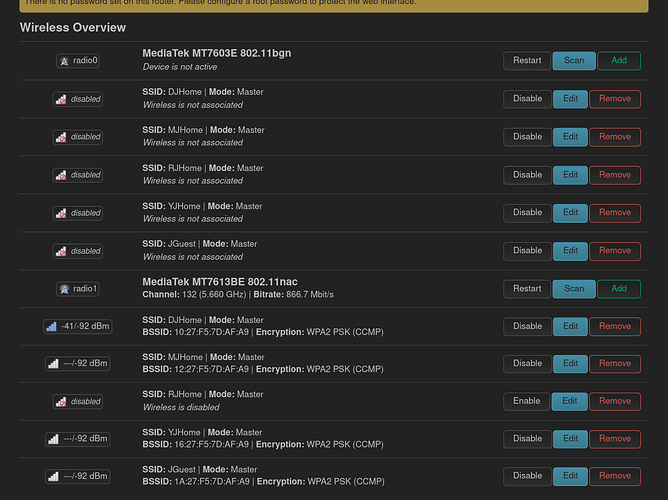Edit the radio0 DJHome network

[x=570, y=99]
